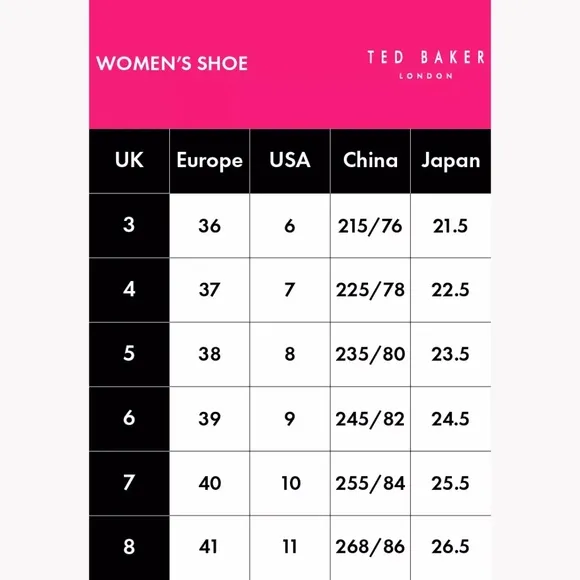580x580 pixels.
Task: Click China size 245/82 cell
Action: pos(370,419)
